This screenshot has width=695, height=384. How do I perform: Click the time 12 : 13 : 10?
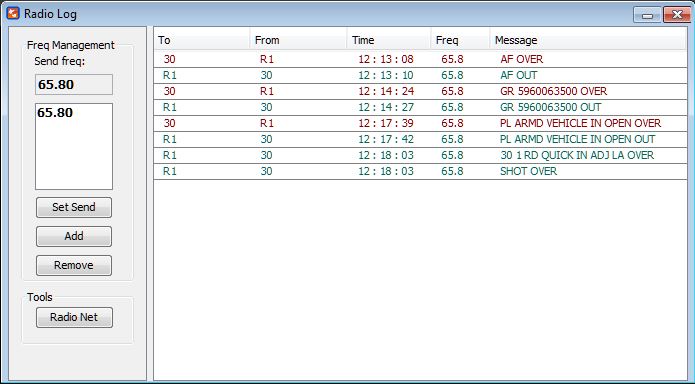point(386,75)
